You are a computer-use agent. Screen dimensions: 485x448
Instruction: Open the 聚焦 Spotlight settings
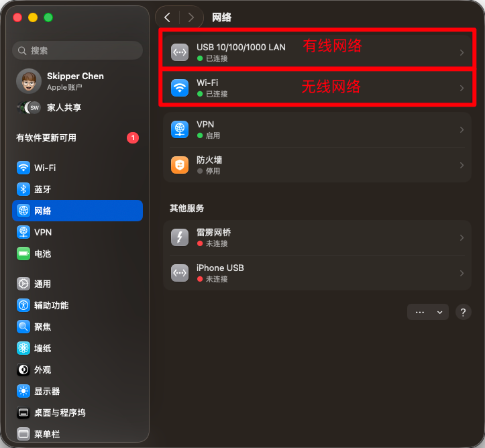tap(77, 327)
